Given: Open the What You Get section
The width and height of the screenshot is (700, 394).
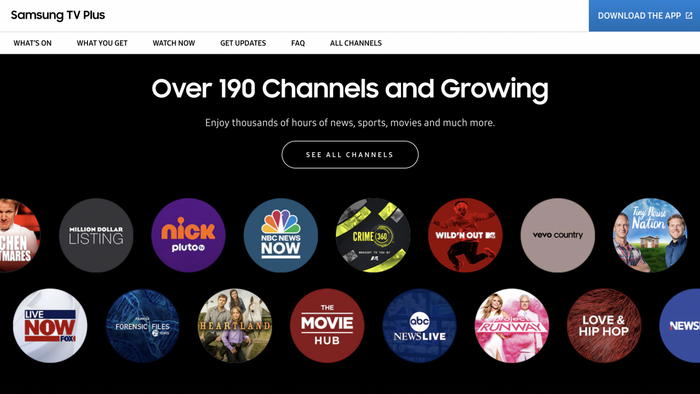Looking at the screenshot, I should point(102,43).
